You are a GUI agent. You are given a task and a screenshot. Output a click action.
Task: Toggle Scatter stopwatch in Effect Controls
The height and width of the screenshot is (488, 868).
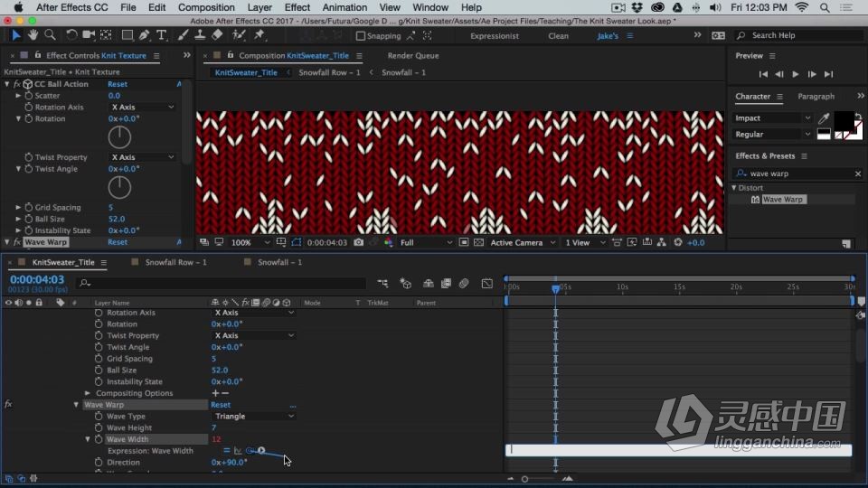[x=29, y=96]
